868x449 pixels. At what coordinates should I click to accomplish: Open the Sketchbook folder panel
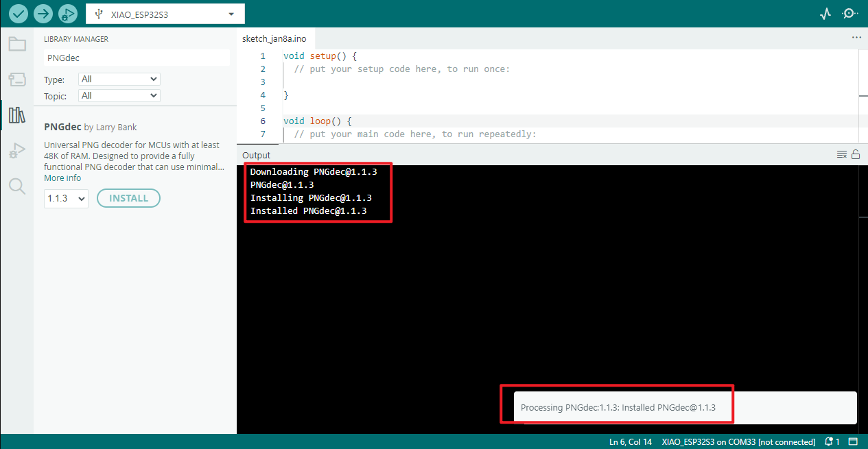(x=17, y=45)
